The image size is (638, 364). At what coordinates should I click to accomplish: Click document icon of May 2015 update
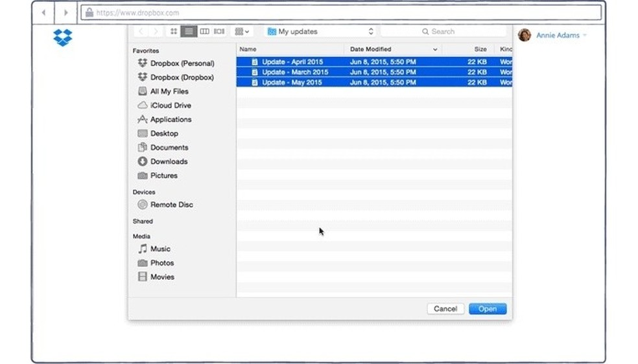[255, 82]
